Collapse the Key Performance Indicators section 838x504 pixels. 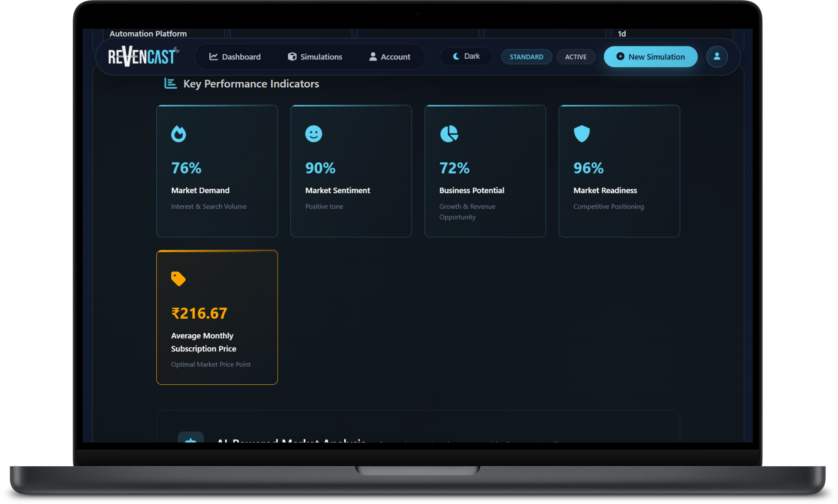251,84
